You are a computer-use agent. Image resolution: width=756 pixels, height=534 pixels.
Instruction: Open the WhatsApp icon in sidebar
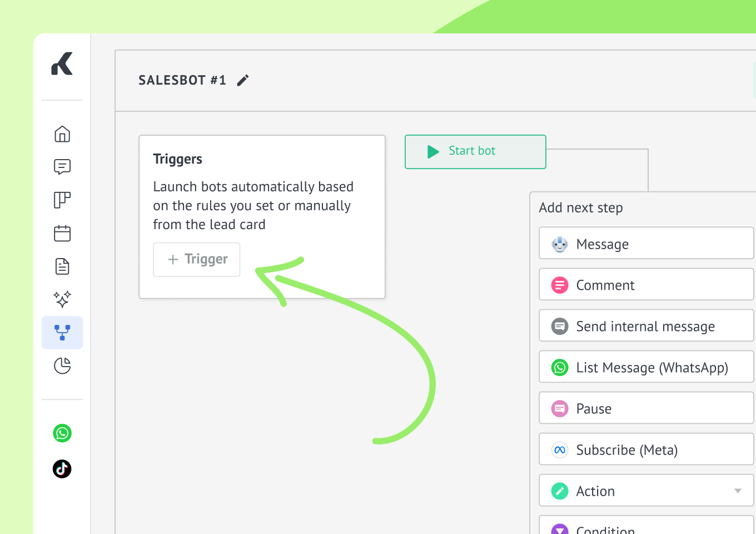coord(62,433)
